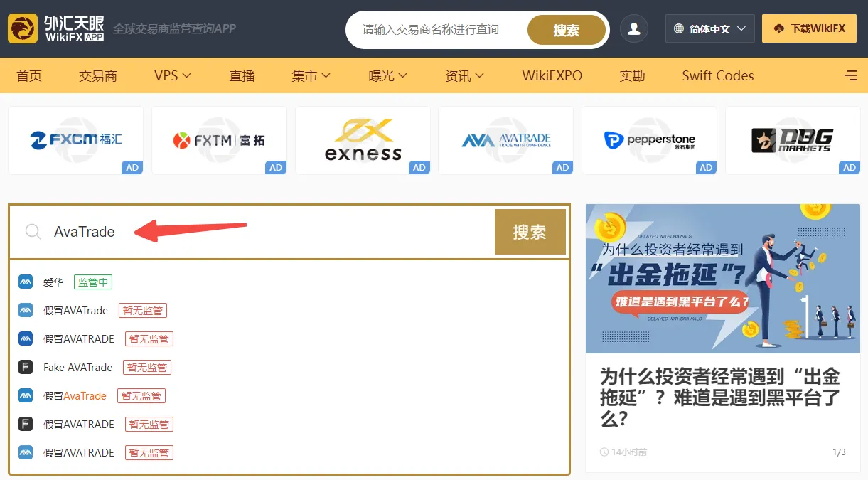868x480 pixels.
Task: Expand the 资讯 menu dropdown
Action: tap(464, 75)
